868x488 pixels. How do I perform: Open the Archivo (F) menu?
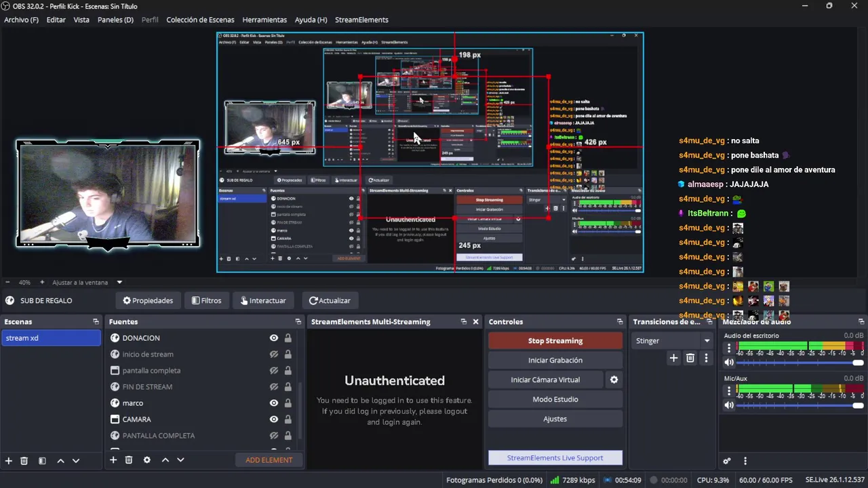click(x=21, y=20)
